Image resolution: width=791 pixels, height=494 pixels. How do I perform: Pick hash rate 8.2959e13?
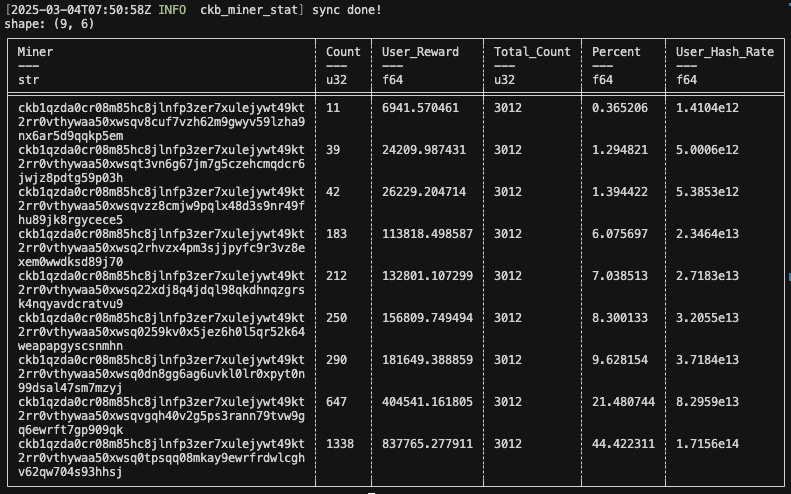(707, 401)
